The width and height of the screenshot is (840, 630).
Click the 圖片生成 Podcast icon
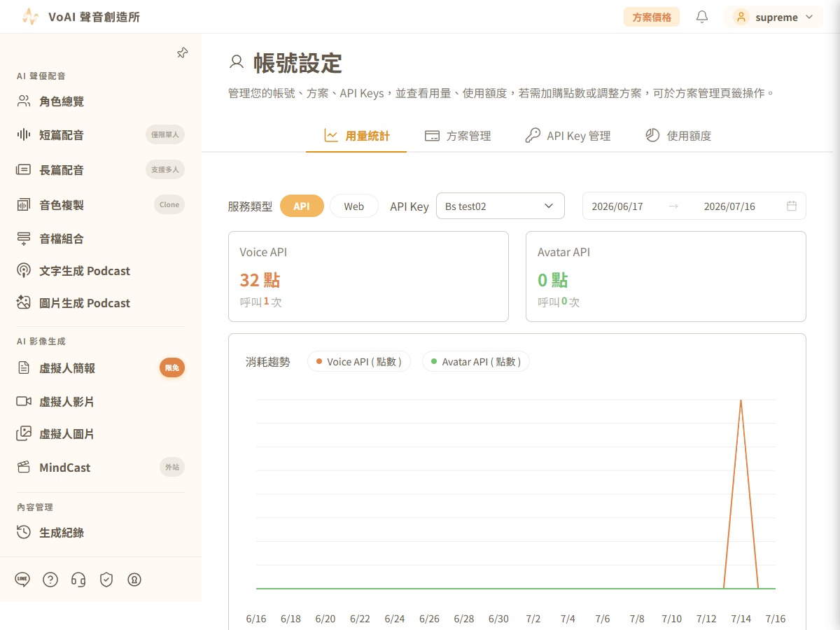(24, 303)
